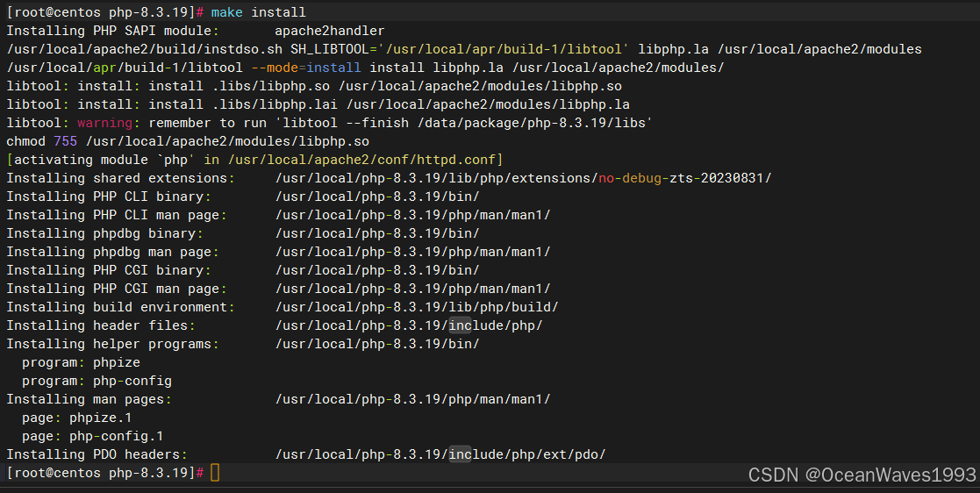Viewport: 980px width, 493px height.
Task: Click the 'Installing man pages:' label
Action: (89, 399)
